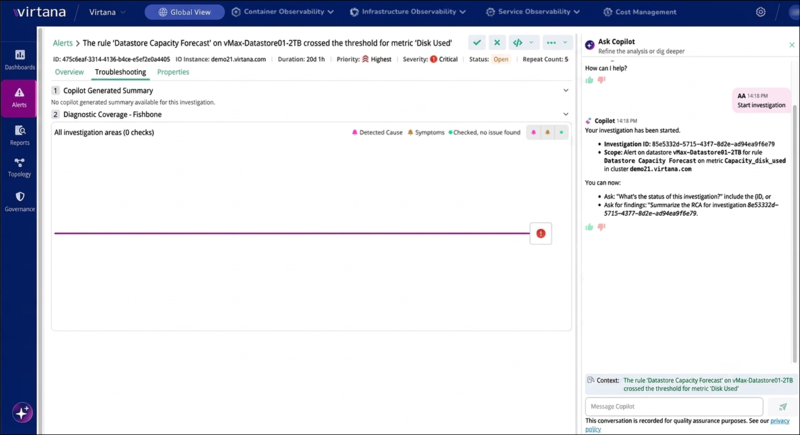The width and height of the screenshot is (800, 435).
Task: Thumbs down the 'How can I help?' message
Action: pos(602,80)
